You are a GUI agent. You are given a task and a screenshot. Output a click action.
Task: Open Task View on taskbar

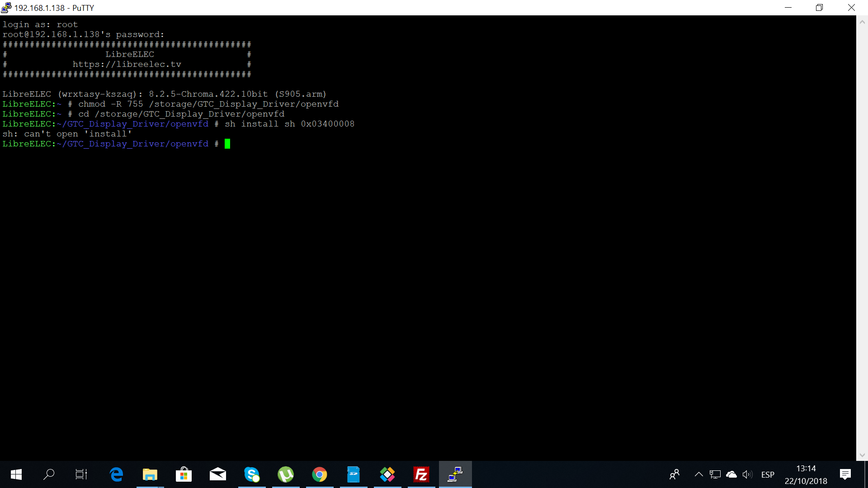[81, 474]
